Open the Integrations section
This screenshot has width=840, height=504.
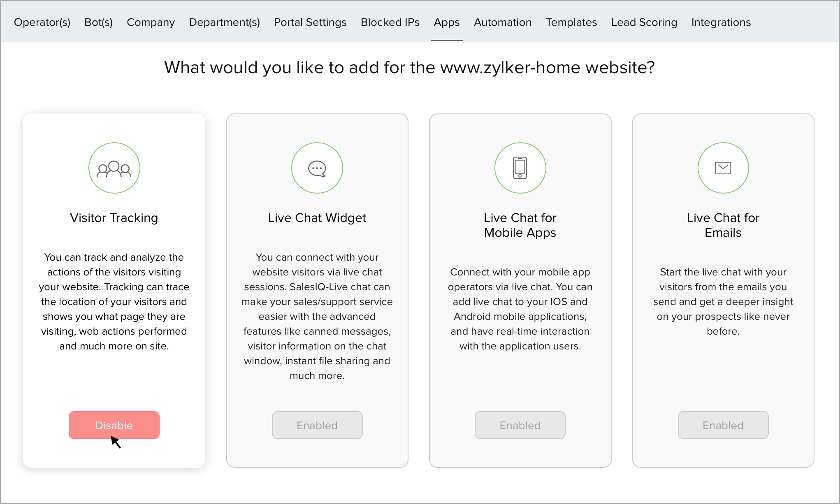pos(721,22)
